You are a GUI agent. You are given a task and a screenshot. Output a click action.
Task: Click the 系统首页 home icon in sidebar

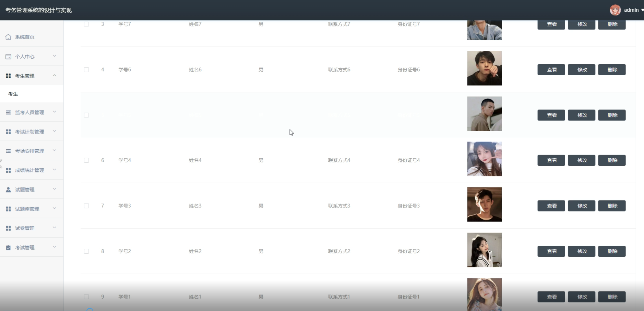(8, 37)
